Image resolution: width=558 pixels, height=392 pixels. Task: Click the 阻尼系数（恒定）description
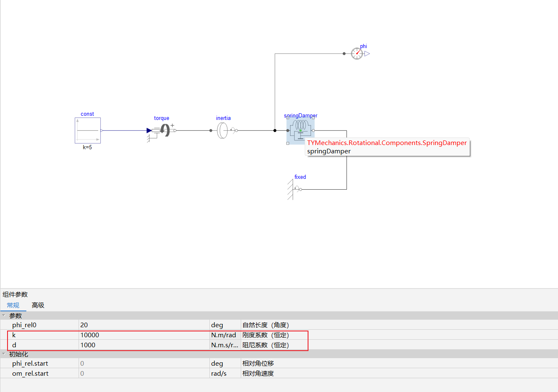coord(265,345)
